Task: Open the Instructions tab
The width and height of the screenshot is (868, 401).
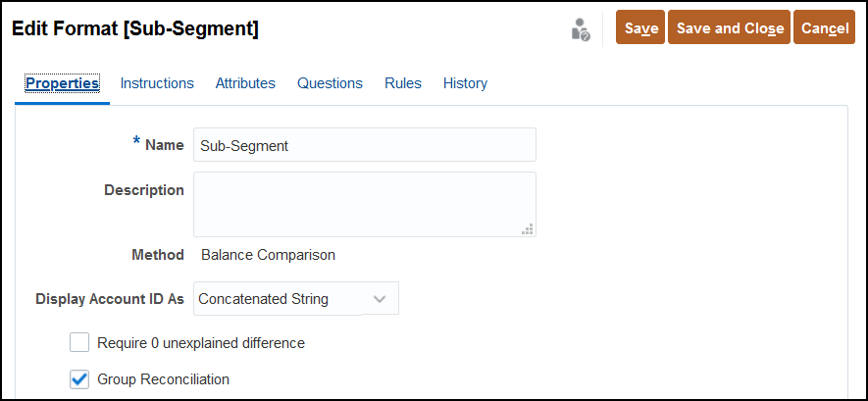Action: coord(157,83)
